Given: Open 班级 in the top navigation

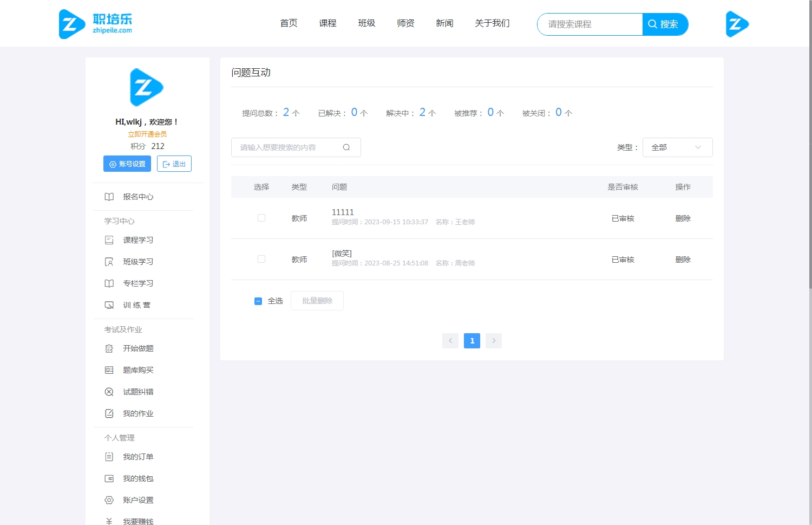Looking at the screenshot, I should pyautogui.click(x=366, y=23).
